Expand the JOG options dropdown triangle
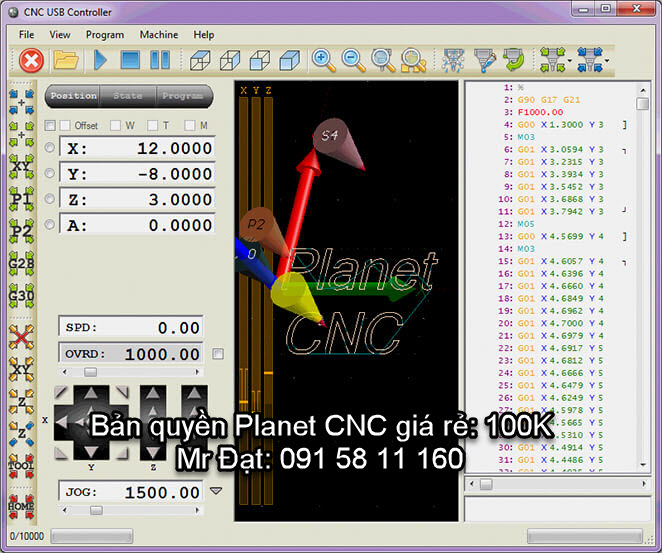 [216, 491]
